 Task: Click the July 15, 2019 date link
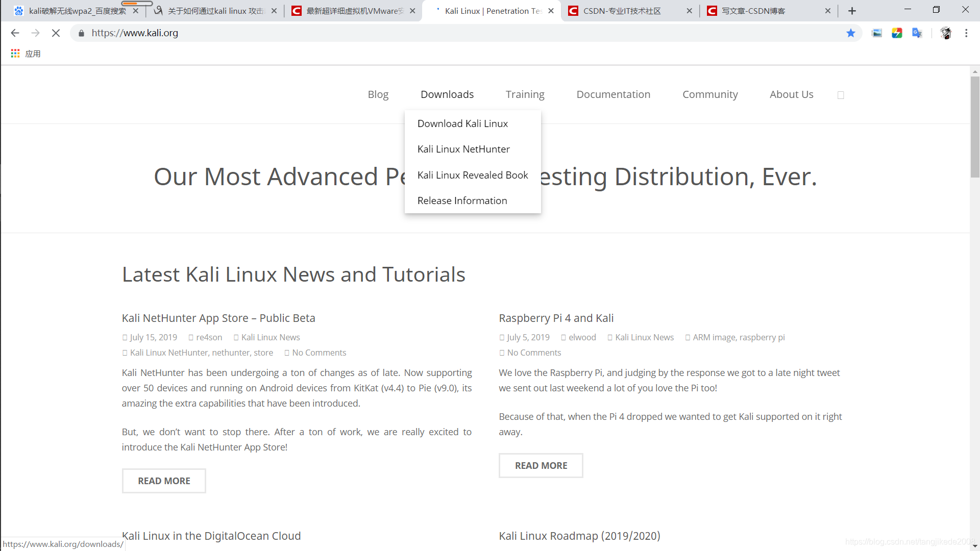pos(153,337)
